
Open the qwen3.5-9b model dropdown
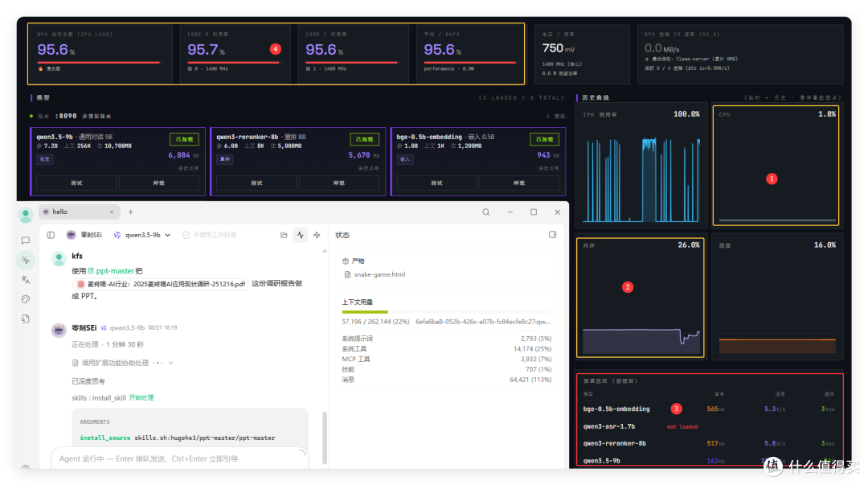pyautogui.click(x=142, y=235)
